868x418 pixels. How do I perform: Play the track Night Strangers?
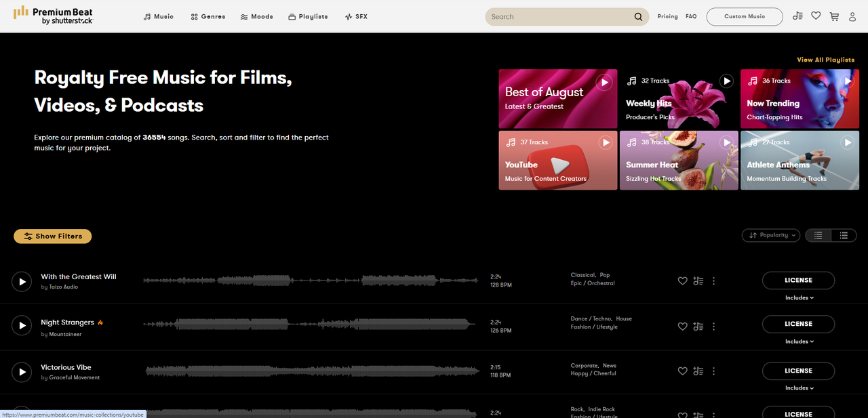pos(22,325)
